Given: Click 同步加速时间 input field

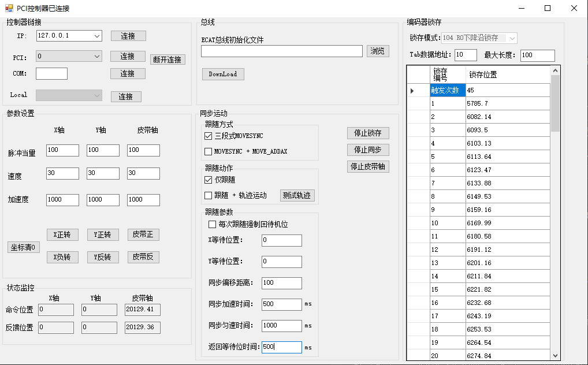Looking at the screenshot, I should [282, 304].
